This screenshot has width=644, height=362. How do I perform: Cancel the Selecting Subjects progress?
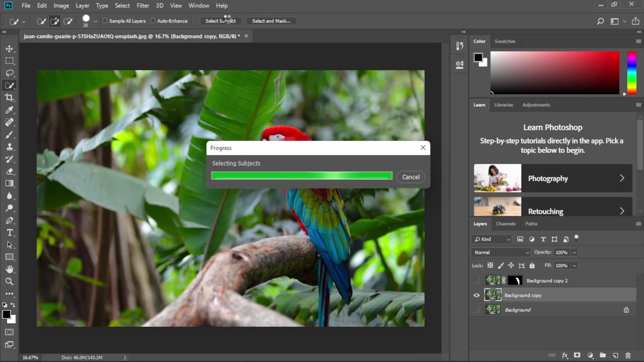click(x=411, y=177)
